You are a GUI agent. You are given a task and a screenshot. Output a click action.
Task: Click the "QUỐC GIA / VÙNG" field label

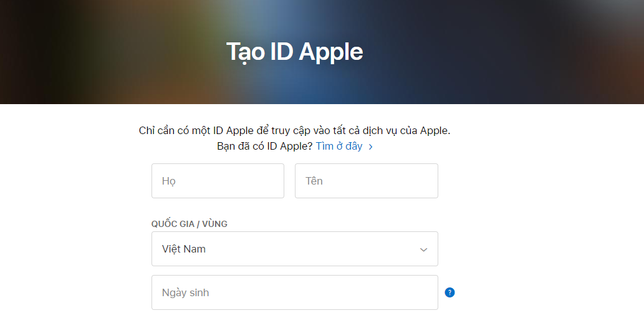tap(190, 224)
